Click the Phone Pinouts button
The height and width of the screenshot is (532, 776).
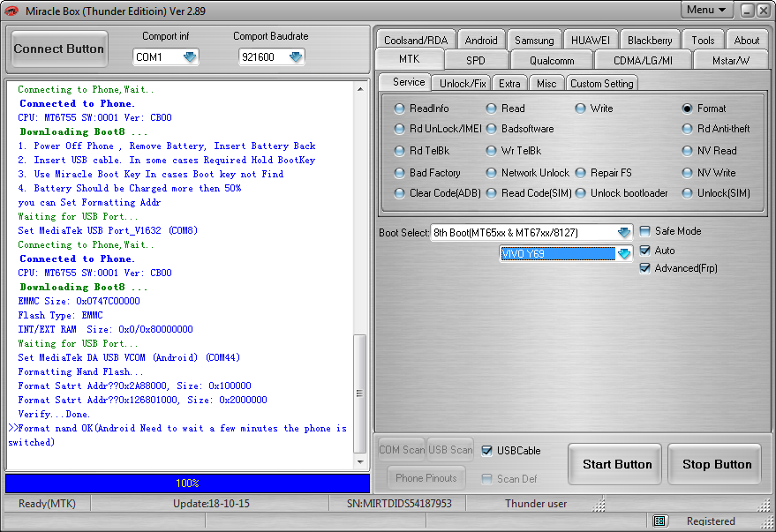426,478
